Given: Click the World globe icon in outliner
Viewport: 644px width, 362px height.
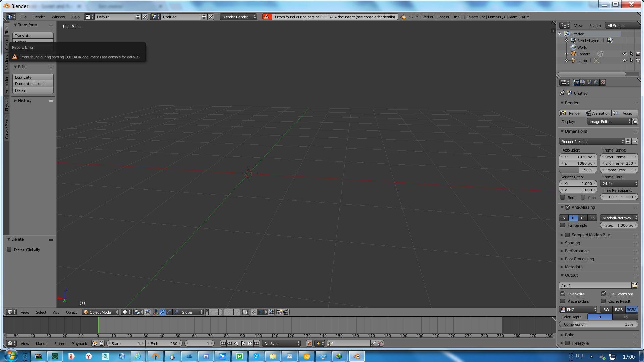Looking at the screenshot, I should 573,47.
